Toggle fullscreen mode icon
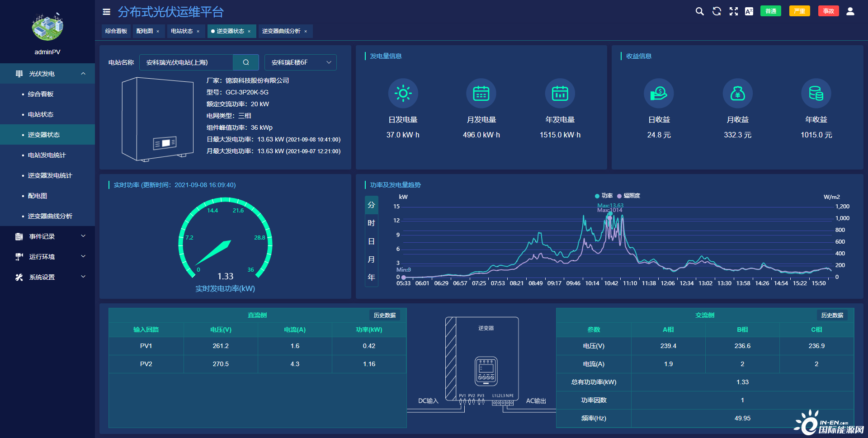Image resolution: width=868 pixels, height=438 pixels. coord(733,11)
